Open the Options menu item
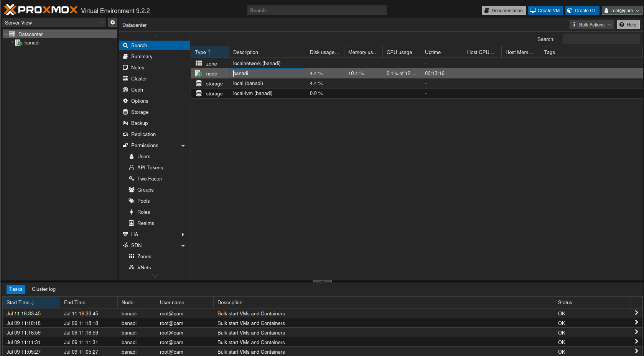The height and width of the screenshot is (356, 644). tap(155, 101)
